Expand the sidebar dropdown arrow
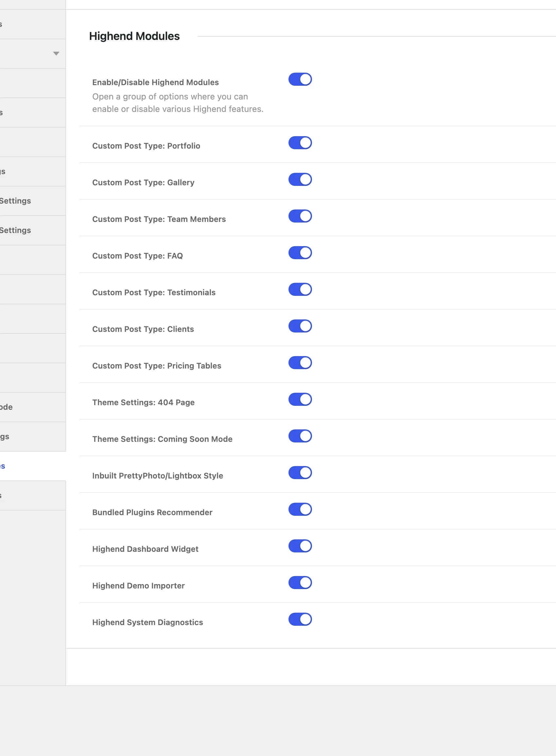The height and width of the screenshot is (756, 556). (56, 54)
